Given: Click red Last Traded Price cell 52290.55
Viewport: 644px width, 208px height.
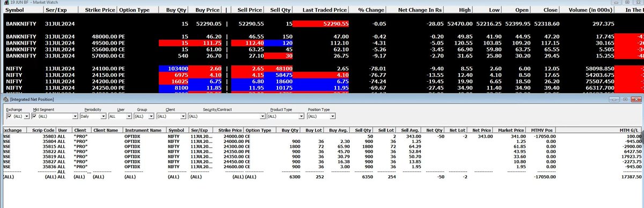Looking at the screenshot, I should pyautogui.click(x=321, y=24).
